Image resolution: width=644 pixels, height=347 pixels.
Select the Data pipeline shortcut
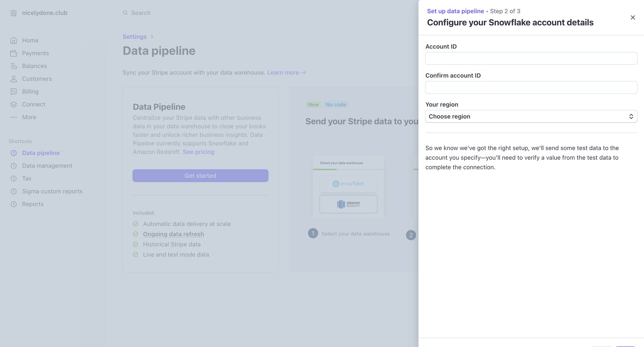tap(41, 153)
